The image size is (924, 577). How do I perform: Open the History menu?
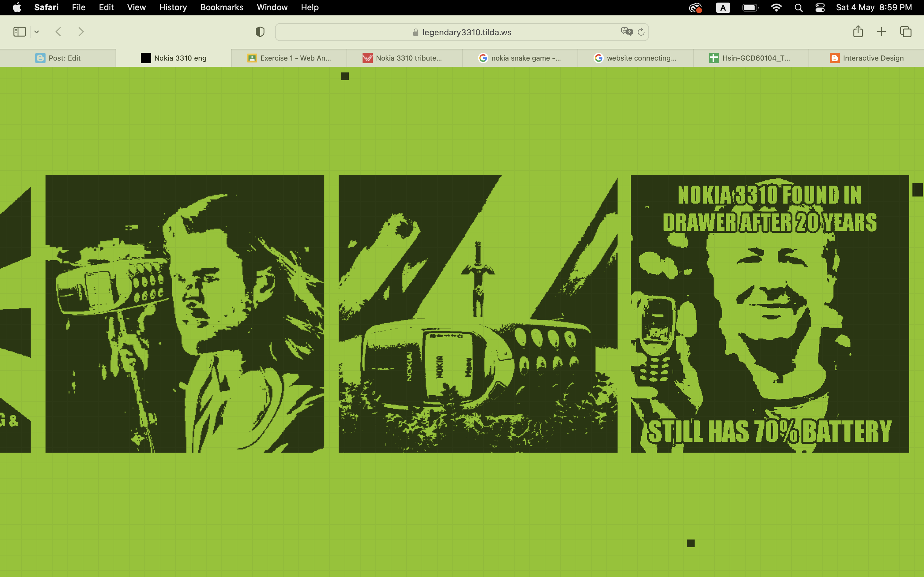173,7
